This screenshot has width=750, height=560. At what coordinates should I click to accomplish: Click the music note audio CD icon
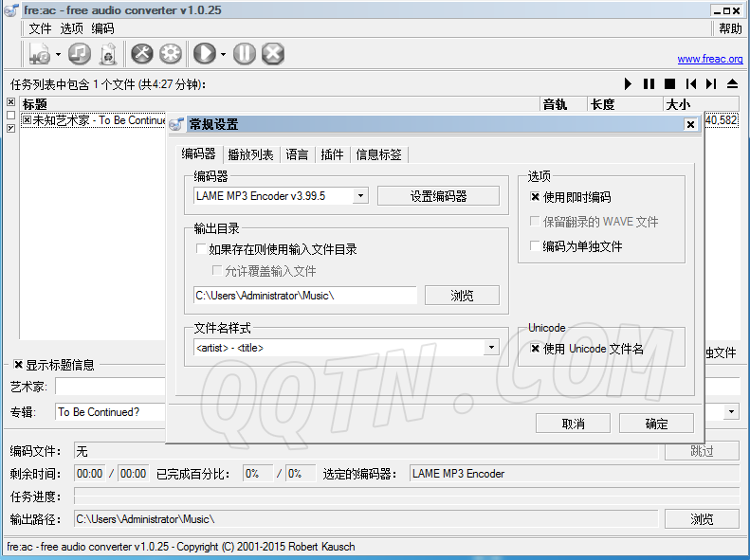click(80, 54)
